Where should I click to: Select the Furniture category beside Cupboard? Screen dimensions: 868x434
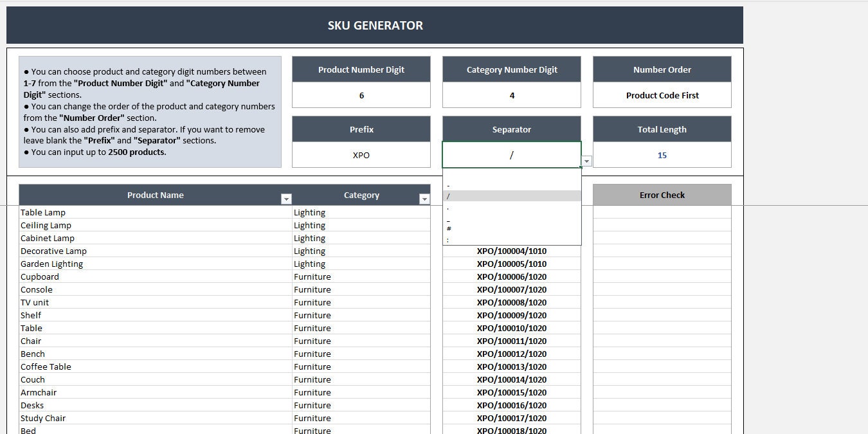(x=312, y=276)
